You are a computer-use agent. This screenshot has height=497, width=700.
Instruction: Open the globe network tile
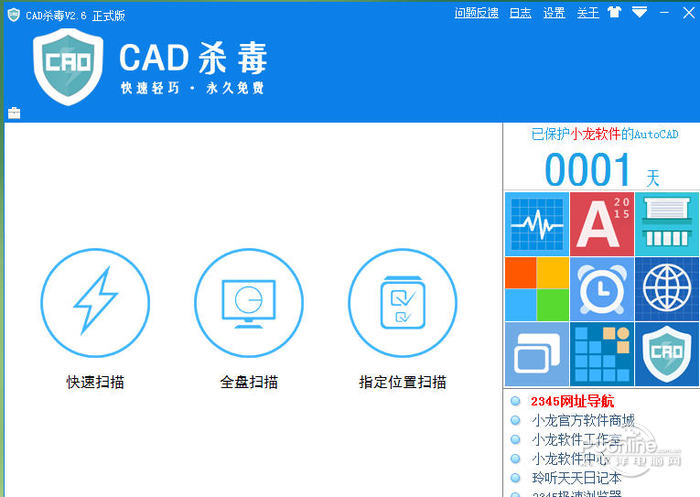[x=667, y=289]
